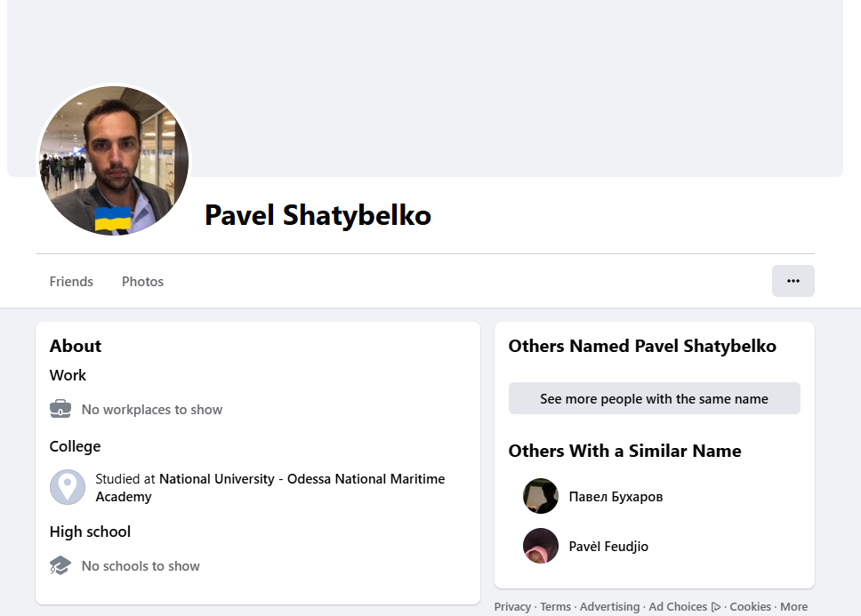
Task: Click the profile picture thumbnail
Action: click(x=114, y=161)
